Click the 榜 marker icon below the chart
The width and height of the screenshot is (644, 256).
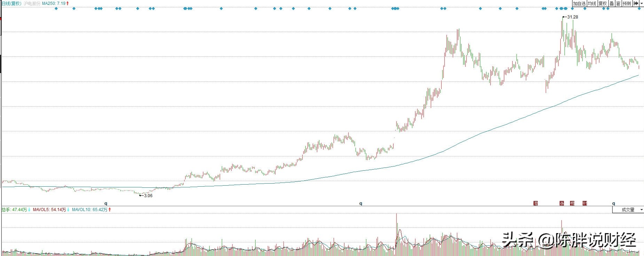tap(572, 203)
